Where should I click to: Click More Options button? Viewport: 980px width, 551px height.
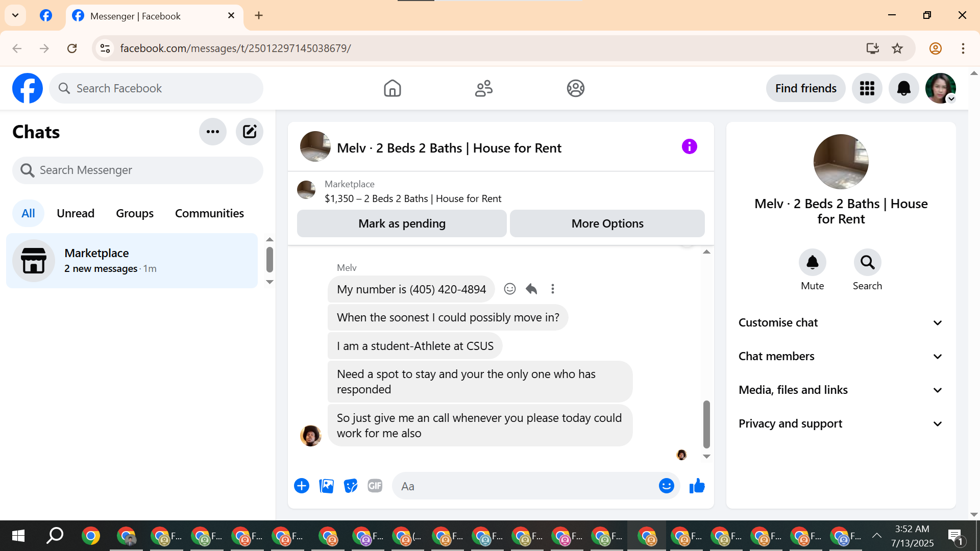[x=607, y=223]
